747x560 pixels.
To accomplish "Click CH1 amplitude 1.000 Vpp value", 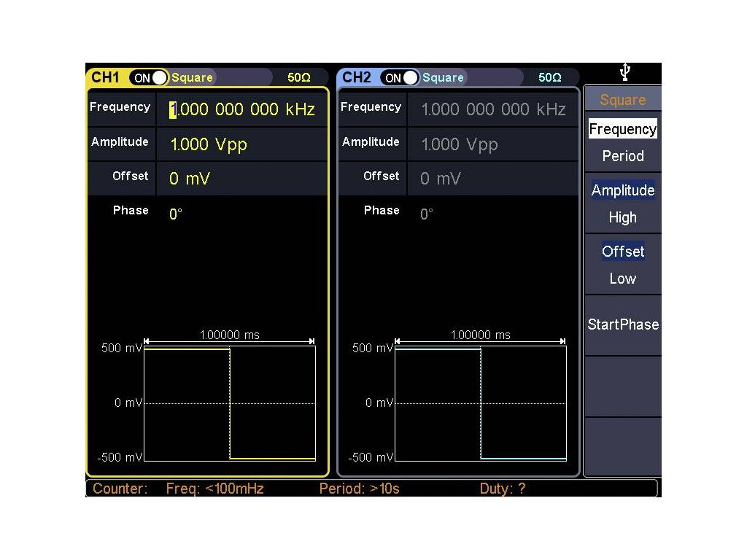I will point(209,144).
